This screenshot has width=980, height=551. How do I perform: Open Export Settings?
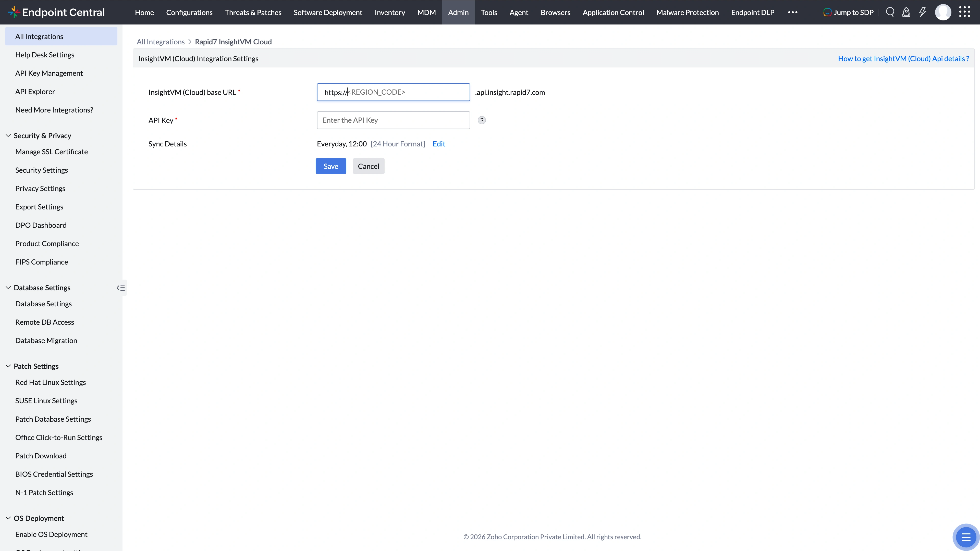point(39,207)
